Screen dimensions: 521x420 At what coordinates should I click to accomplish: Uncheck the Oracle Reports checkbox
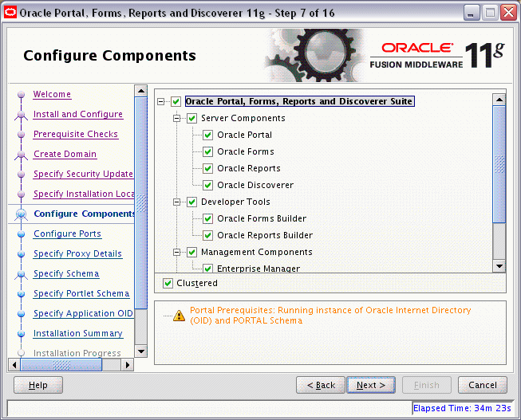208,168
